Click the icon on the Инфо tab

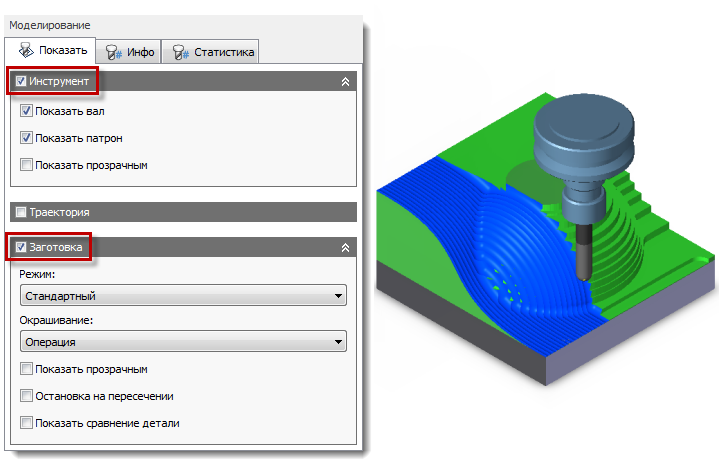click(x=113, y=52)
